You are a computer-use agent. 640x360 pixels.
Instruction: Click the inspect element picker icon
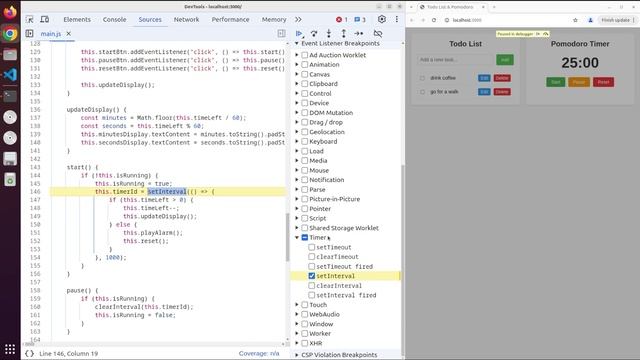pyautogui.click(x=30, y=20)
